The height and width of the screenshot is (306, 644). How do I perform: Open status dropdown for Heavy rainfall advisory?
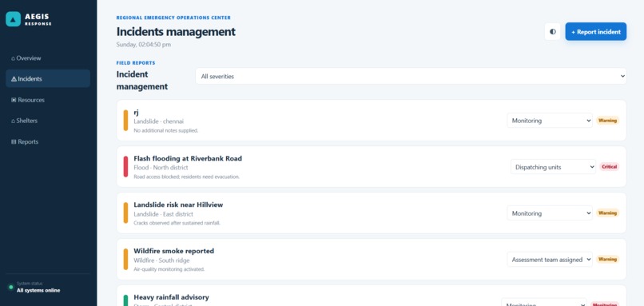pyautogui.click(x=544, y=303)
